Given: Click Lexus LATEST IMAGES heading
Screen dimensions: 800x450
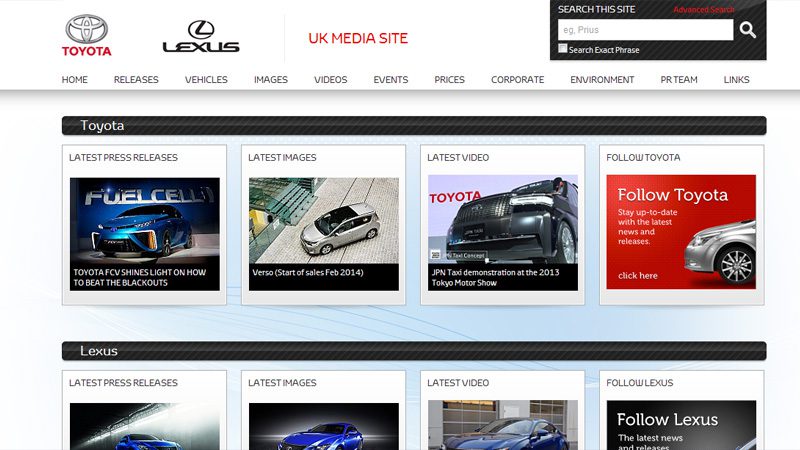Looking at the screenshot, I should tap(282, 383).
